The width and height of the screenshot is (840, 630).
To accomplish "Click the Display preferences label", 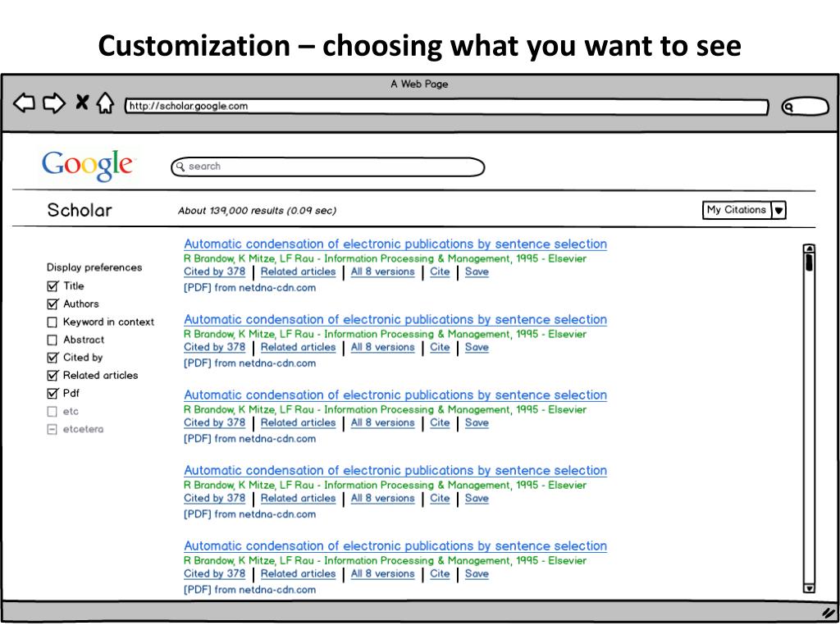I will 94,267.
